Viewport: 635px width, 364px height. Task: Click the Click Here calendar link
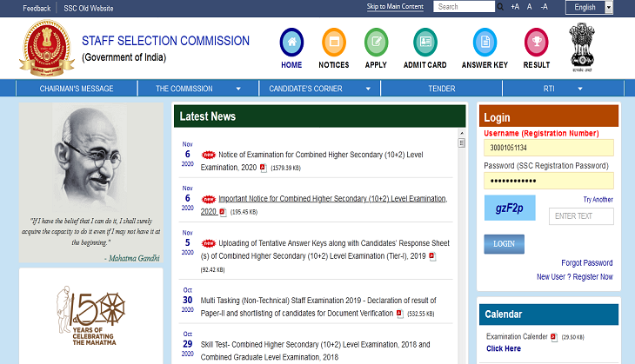pos(504,348)
